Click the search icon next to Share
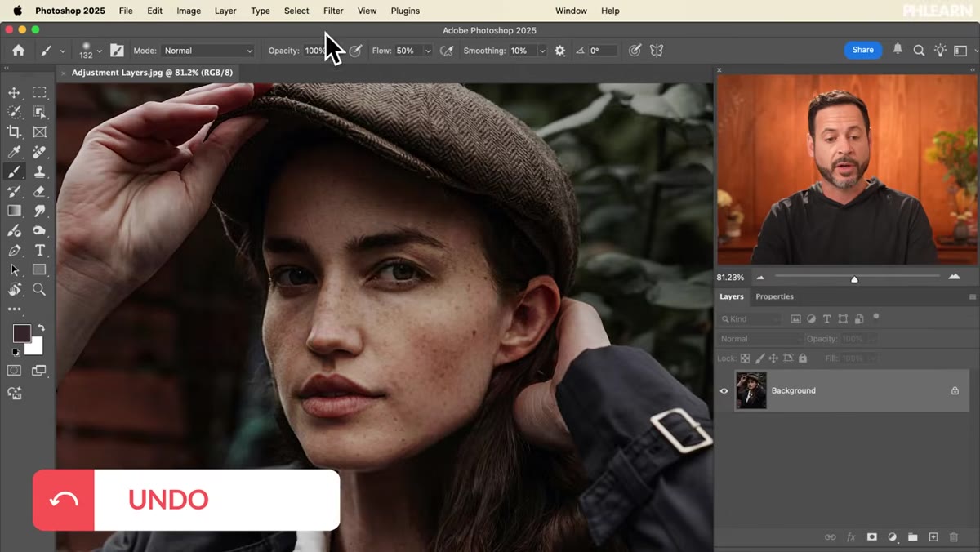980x552 pixels. 919,51
